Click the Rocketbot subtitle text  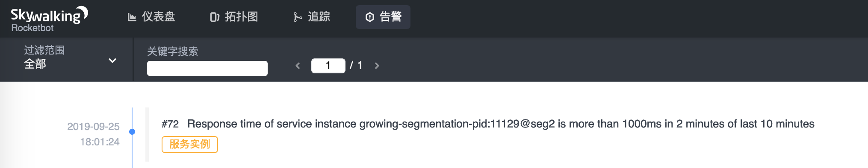point(32,28)
